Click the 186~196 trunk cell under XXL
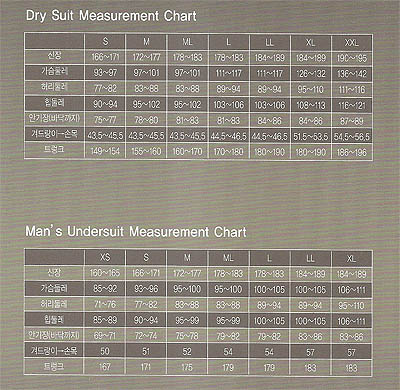The width and height of the screenshot is (400, 390). 352,152
